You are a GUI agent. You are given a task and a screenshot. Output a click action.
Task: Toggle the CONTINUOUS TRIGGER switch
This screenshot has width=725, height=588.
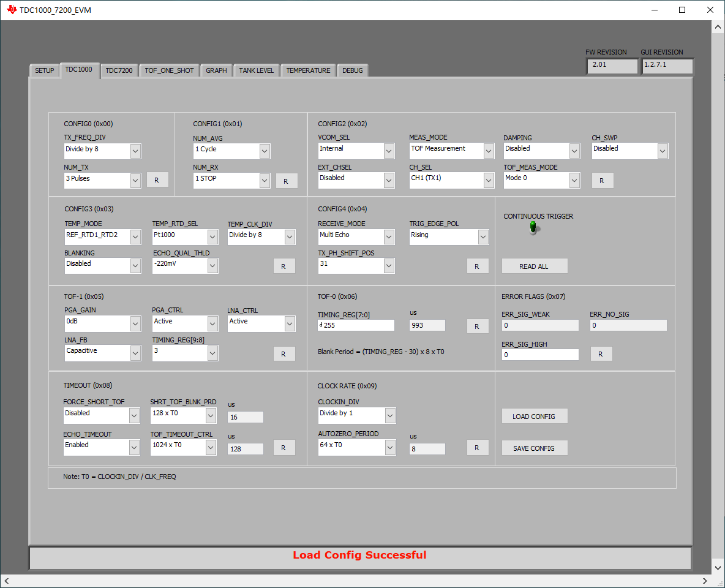click(x=533, y=228)
